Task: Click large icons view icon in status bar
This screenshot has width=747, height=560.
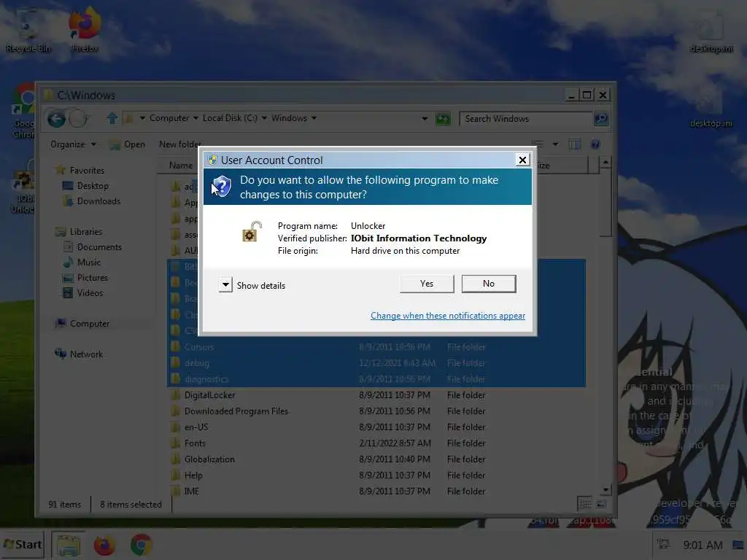Action: click(601, 504)
